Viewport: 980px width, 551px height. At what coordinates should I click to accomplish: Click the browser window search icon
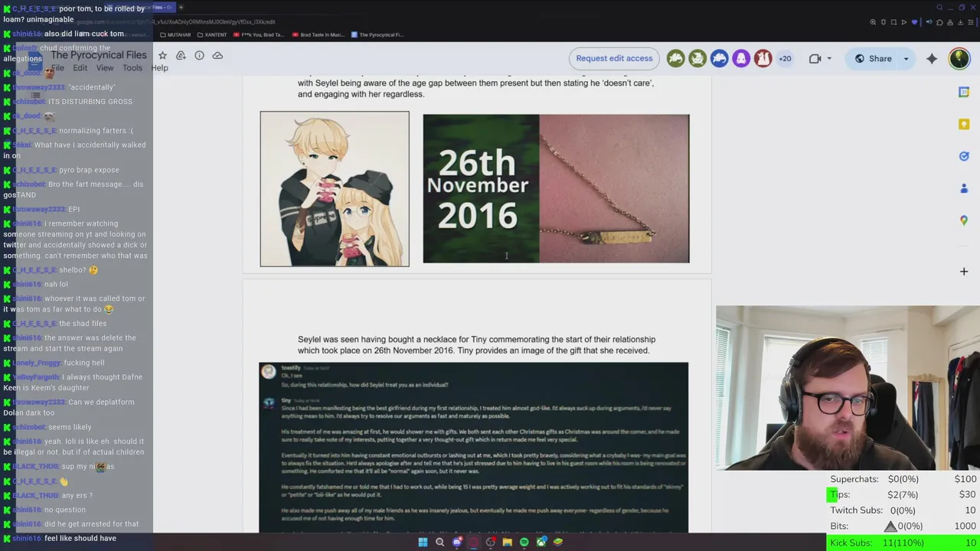coord(939,8)
